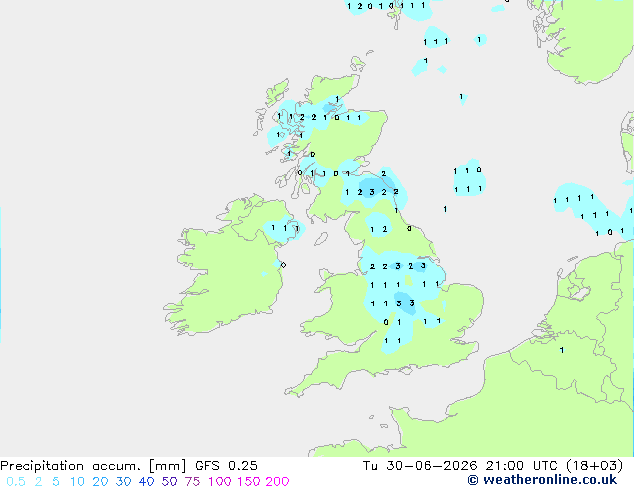Image resolution: width=634 pixels, height=490 pixels.
Task: Select the 50 legend value
Action: (169, 482)
